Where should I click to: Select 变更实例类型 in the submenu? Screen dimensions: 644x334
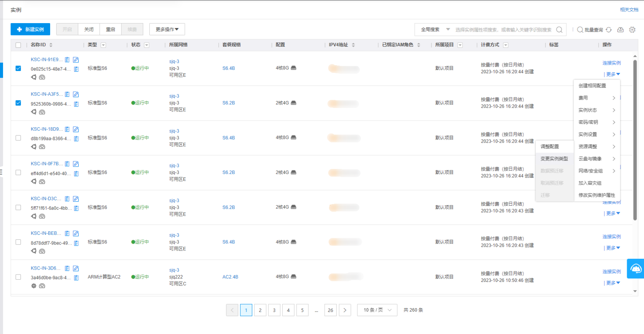coord(554,159)
